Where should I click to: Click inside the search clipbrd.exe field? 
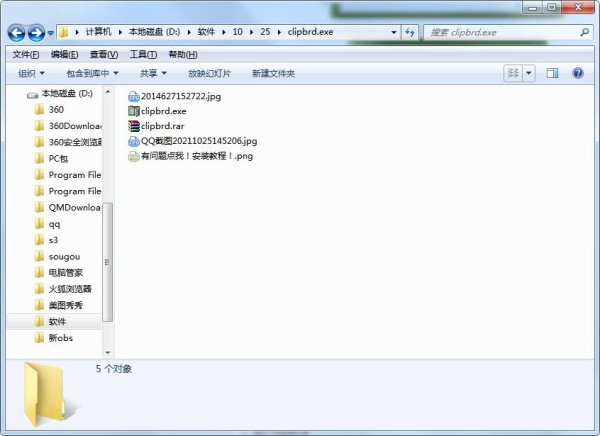click(x=500, y=32)
